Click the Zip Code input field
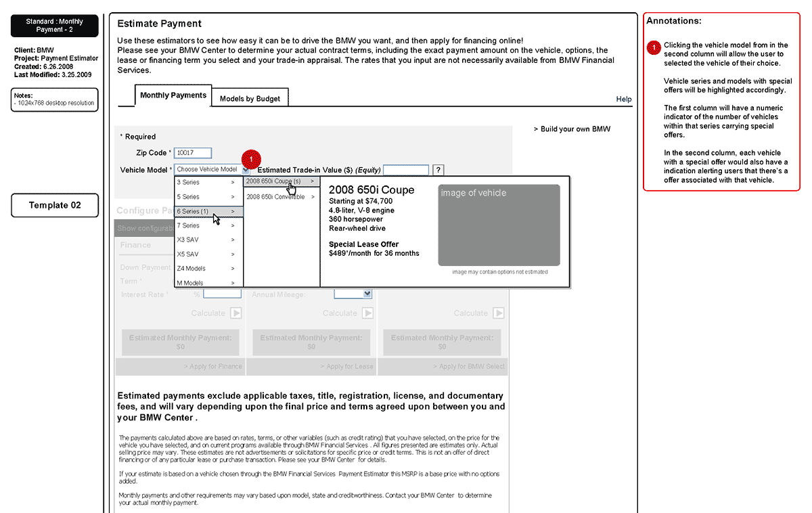 pyautogui.click(x=193, y=153)
